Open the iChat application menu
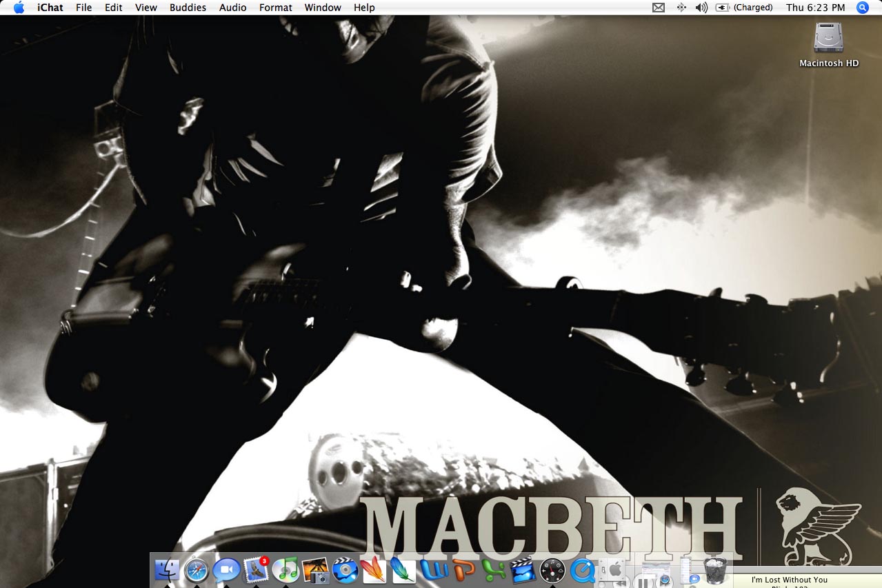The height and width of the screenshot is (588, 882). coord(50,8)
